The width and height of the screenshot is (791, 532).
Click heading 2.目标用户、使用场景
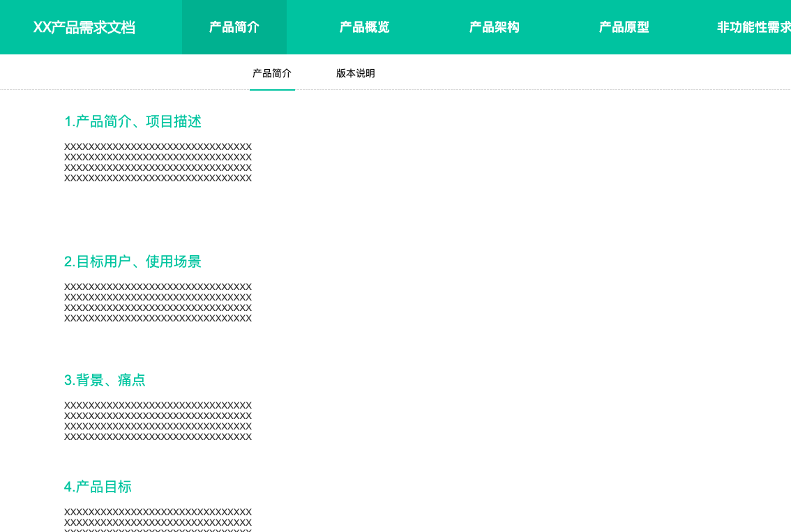point(133,261)
